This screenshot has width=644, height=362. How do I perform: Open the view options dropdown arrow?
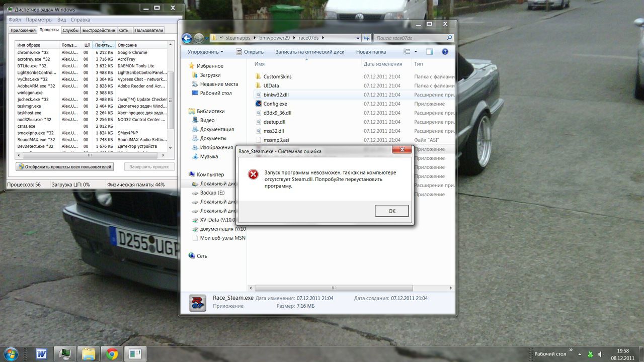coord(416,52)
